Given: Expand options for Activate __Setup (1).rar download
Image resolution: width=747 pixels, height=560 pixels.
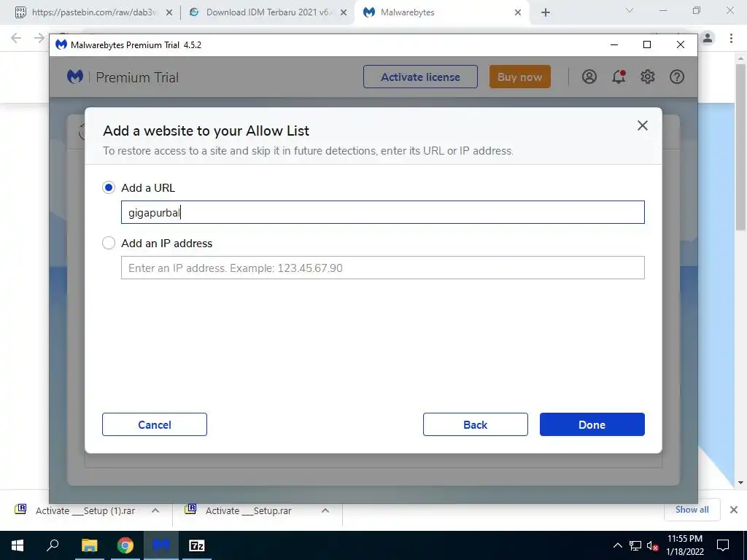Looking at the screenshot, I should click(x=155, y=510).
